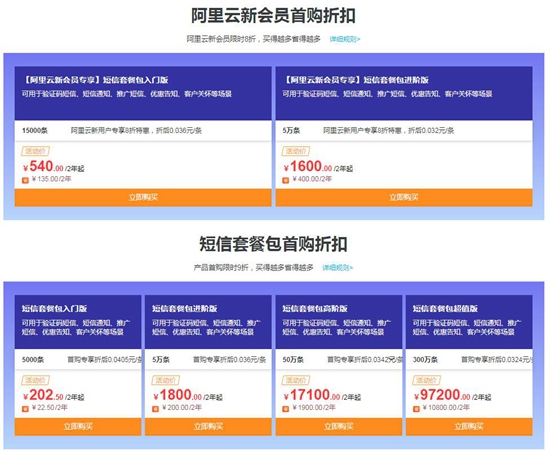Image resolution: width=550 pixels, height=451 pixels.
Task: Buy the new-member 进阶版 package for ¥1600
Action: 404,197
